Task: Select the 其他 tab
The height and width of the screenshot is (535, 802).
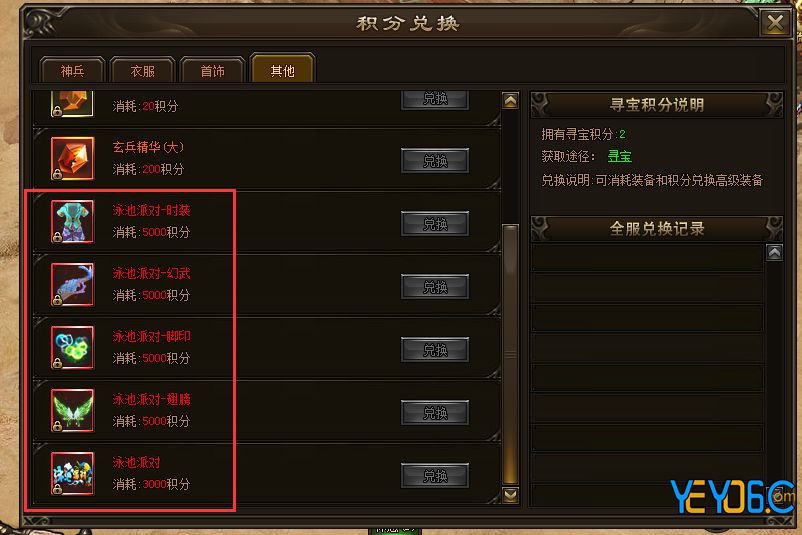Action: [x=282, y=70]
